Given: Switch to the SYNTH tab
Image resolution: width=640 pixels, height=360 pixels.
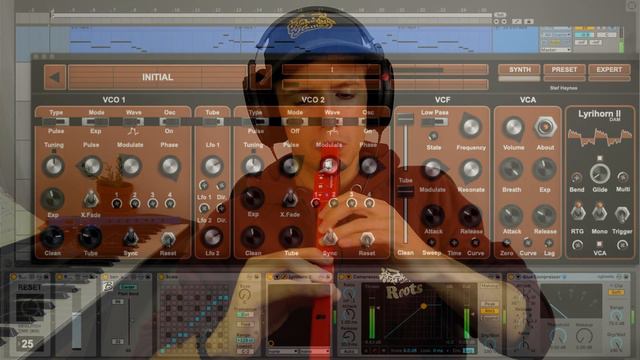Looking at the screenshot, I should (x=519, y=69).
